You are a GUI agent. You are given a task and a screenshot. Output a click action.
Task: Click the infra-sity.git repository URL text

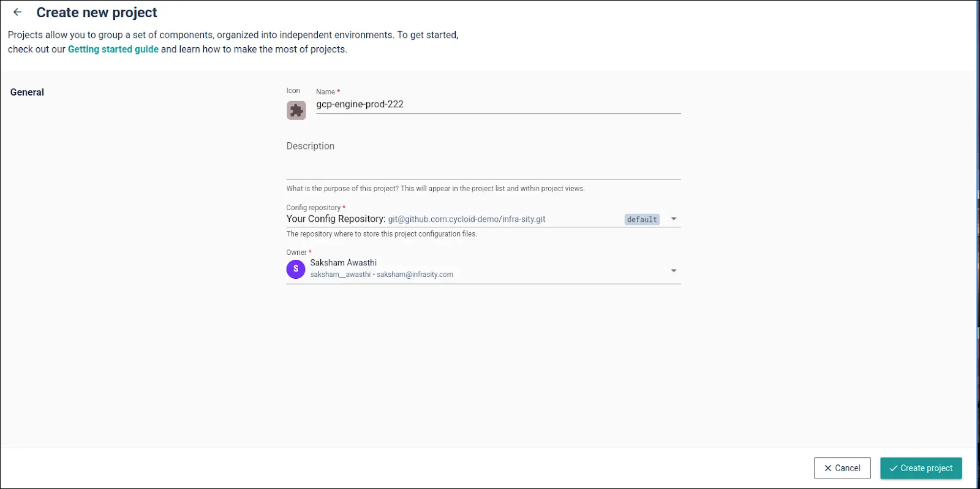point(466,219)
